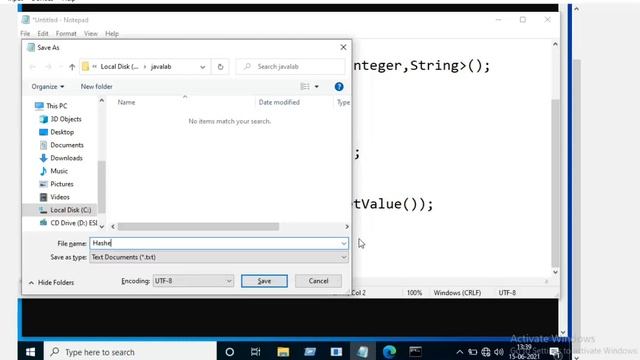Screen dimensions: 640x360
Task: Click the volume speaker tray icon
Action: (499, 352)
